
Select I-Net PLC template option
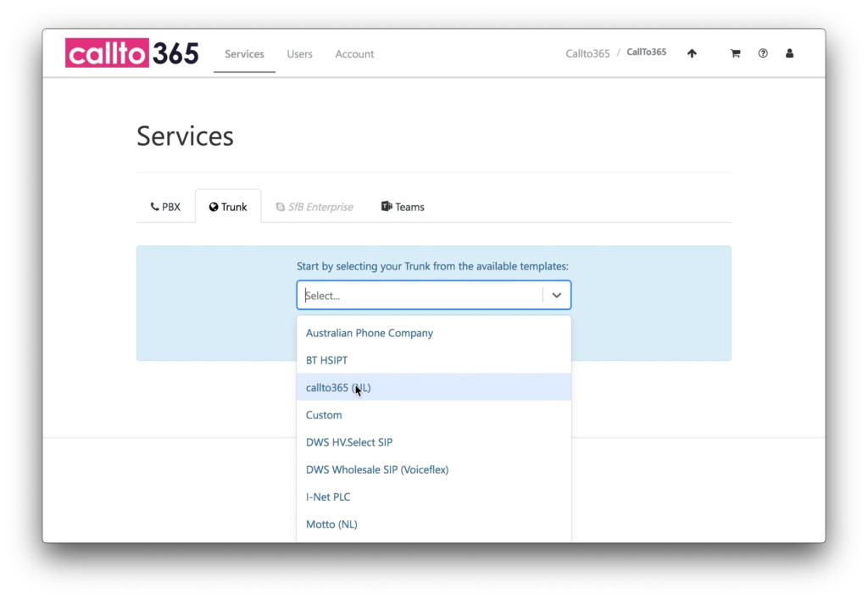click(433, 496)
